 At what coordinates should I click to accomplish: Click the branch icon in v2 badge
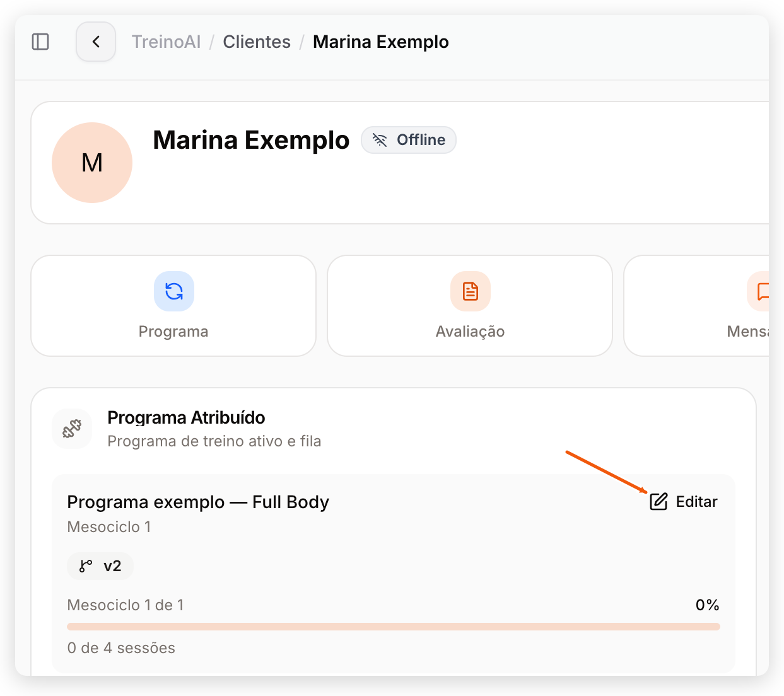tap(86, 566)
